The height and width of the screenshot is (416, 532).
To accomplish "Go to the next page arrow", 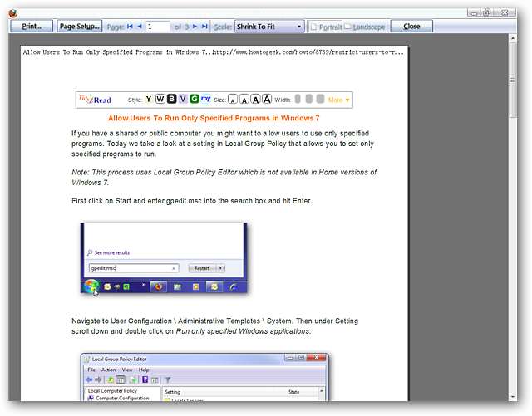I will point(195,27).
